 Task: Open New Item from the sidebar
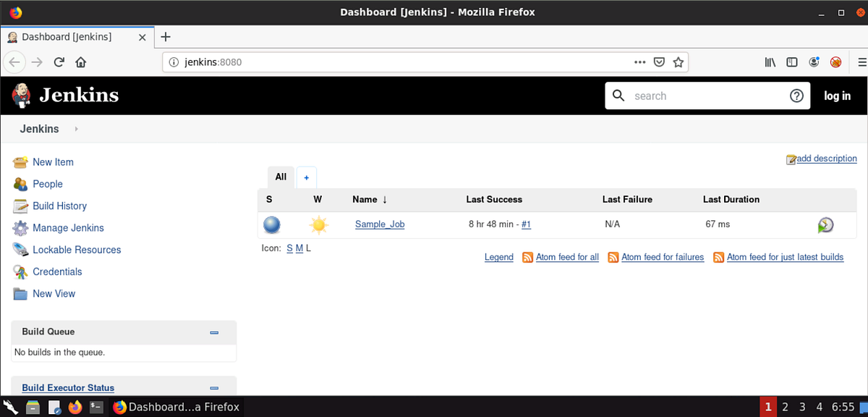click(x=20, y=162)
